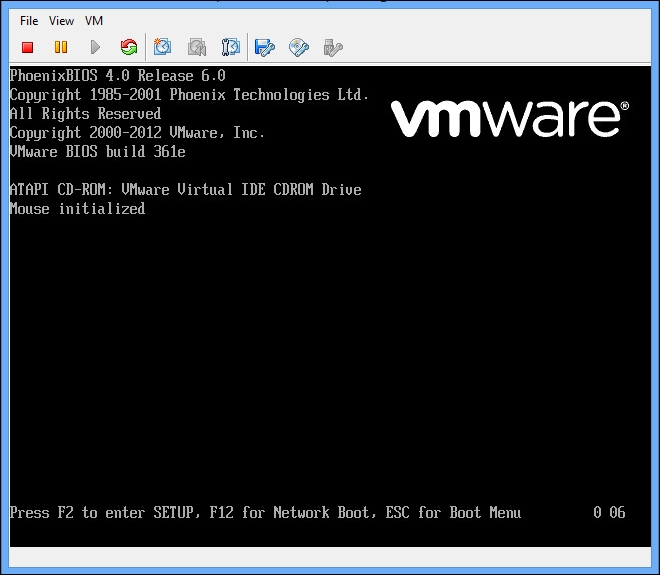Click 'Copyright 1985-2001 Phoenix Technologies Ltd.' line

point(189,95)
